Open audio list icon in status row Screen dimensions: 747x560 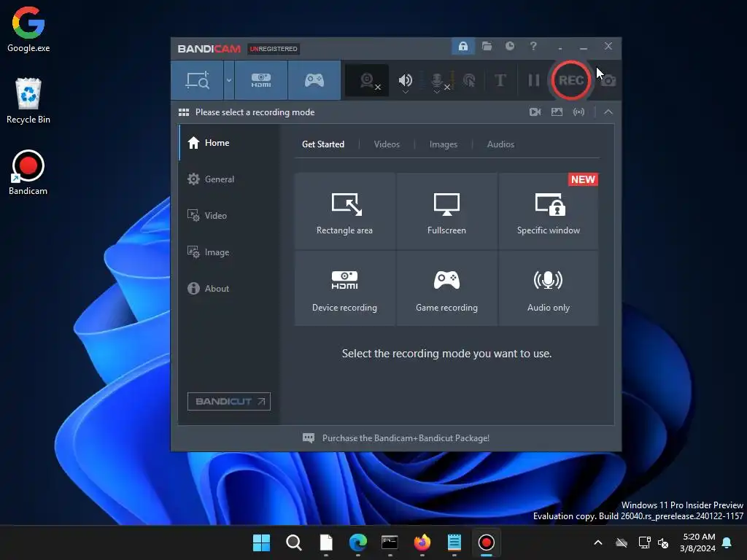coord(578,112)
